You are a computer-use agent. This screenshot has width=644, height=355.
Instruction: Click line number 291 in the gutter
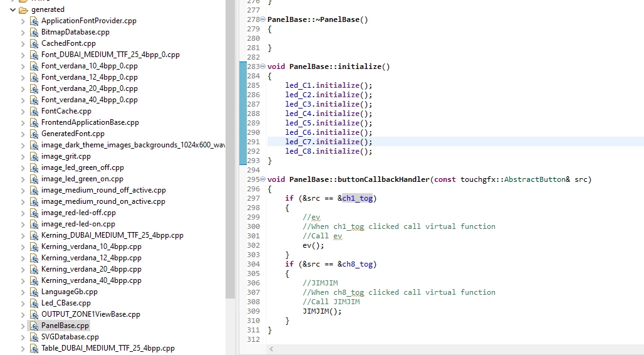coord(254,142)
